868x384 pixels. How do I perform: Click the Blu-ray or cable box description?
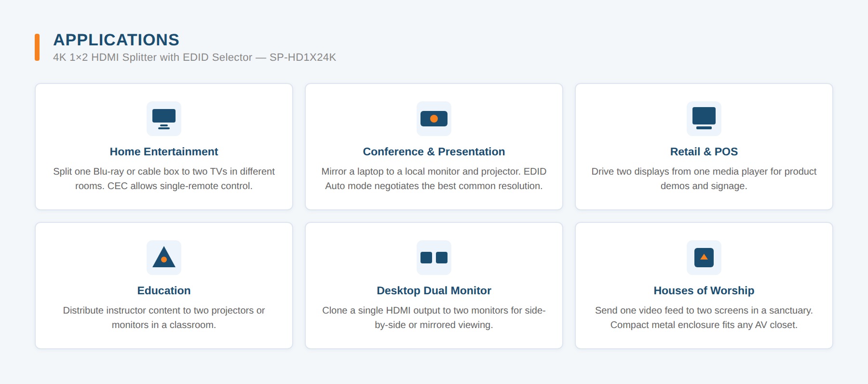[164, 178]
